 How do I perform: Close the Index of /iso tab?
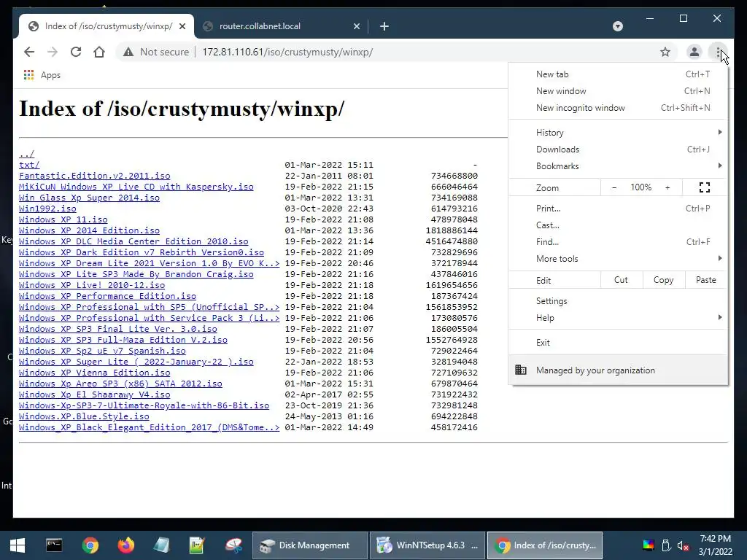[x=182, y=27]
